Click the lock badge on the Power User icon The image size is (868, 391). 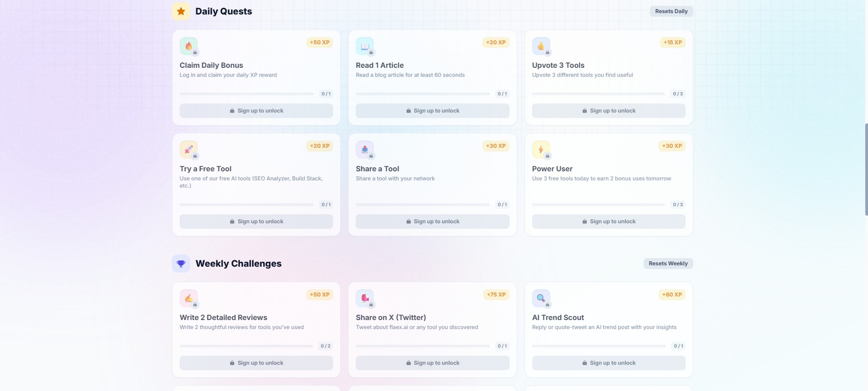(547, 156)
